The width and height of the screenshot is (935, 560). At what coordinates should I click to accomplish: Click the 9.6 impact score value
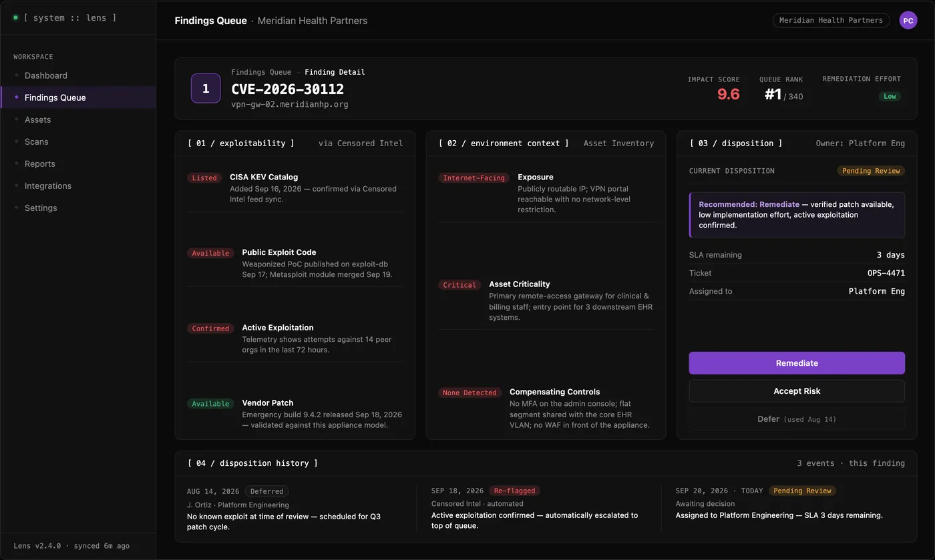[729, 95]
